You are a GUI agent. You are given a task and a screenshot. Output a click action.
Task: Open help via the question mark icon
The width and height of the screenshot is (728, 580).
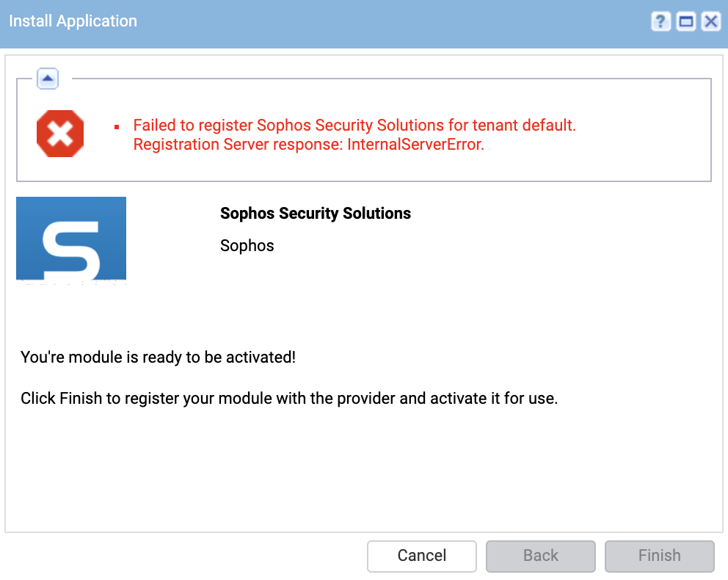click(660, 22)
